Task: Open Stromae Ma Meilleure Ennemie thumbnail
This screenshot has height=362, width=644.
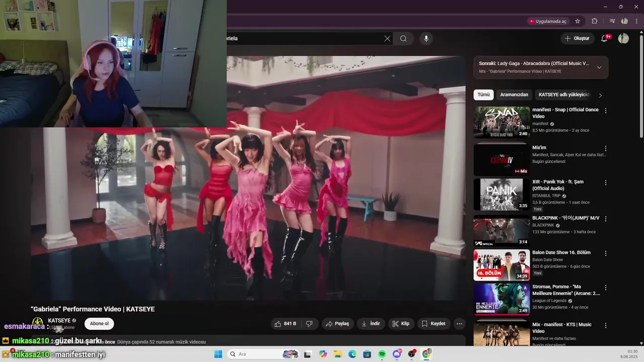Action: pyautogui.click(x=502, y=299)
